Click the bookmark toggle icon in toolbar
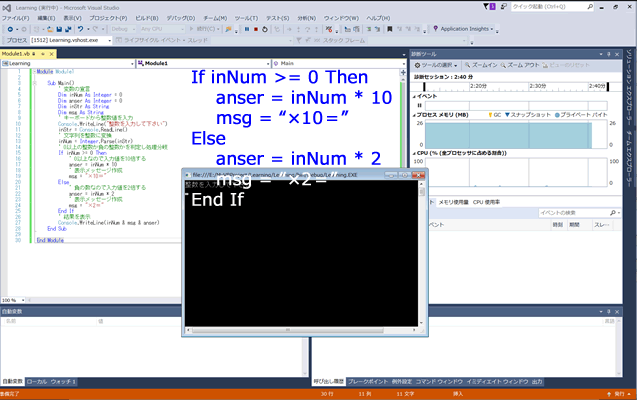 pyautogui.click(x=390, y=29)
